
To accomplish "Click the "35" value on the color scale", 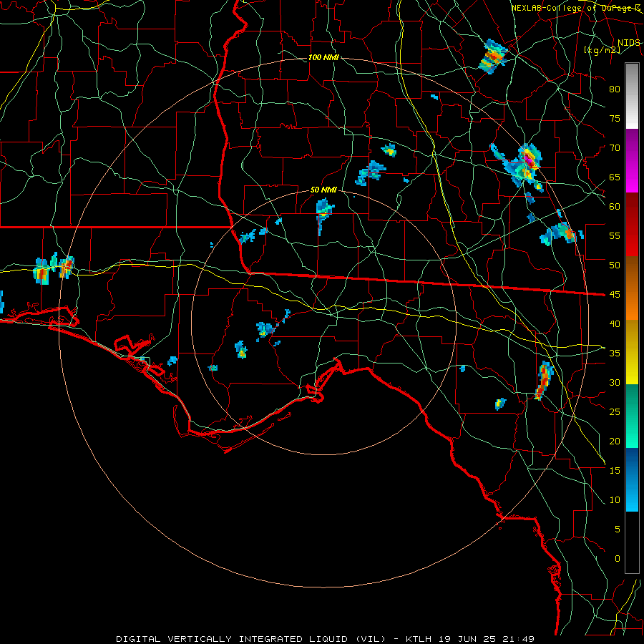I will 615,353.
